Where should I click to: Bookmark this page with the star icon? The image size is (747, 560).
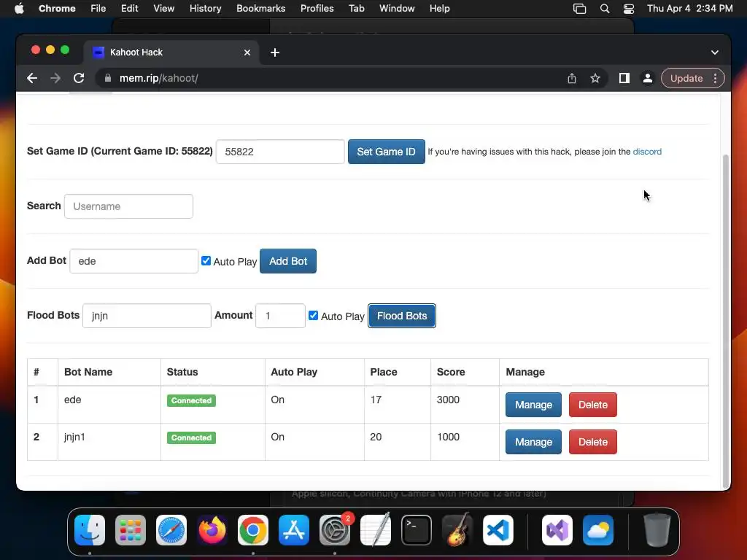pyautogui.click(x=595, y=78)
